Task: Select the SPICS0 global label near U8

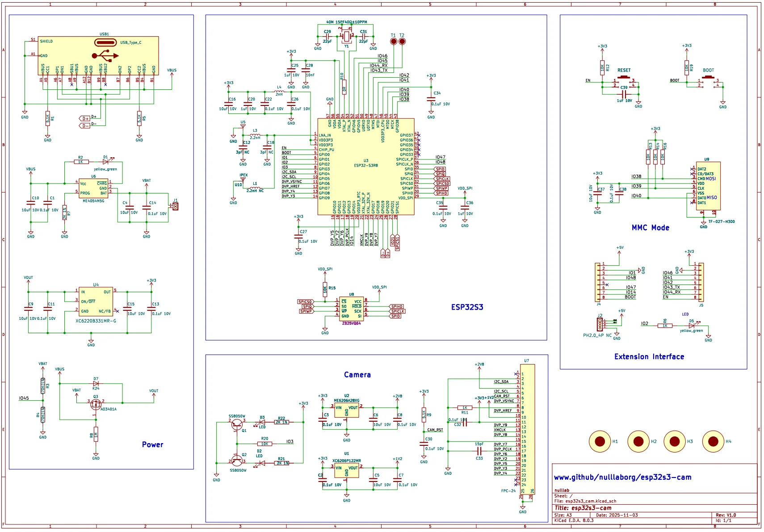Action: tap(305, 302)
